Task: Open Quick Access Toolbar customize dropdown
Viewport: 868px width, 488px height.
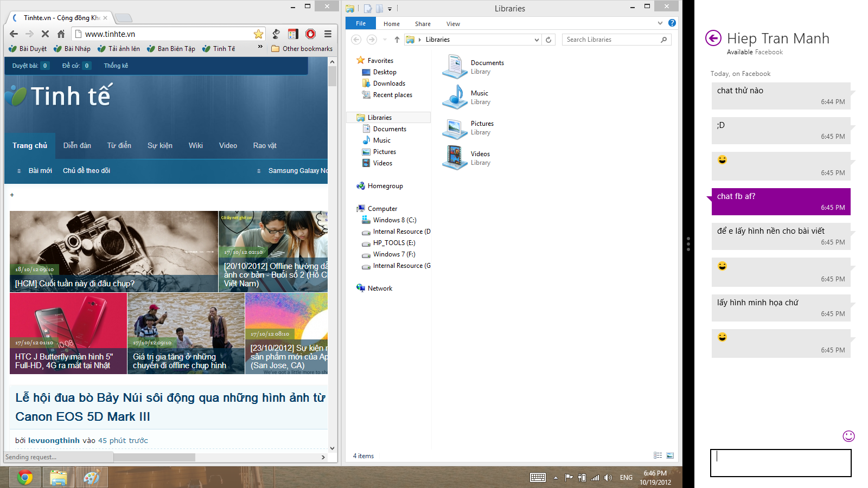Action: click(x=390, y=9)
